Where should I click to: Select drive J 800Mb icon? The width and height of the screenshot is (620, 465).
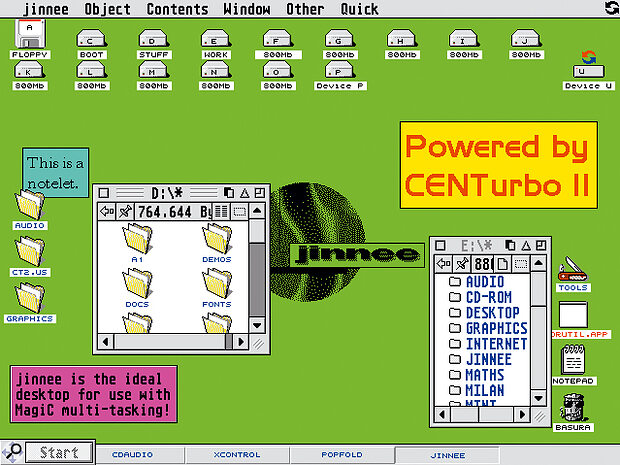click(x=526, y=39)
